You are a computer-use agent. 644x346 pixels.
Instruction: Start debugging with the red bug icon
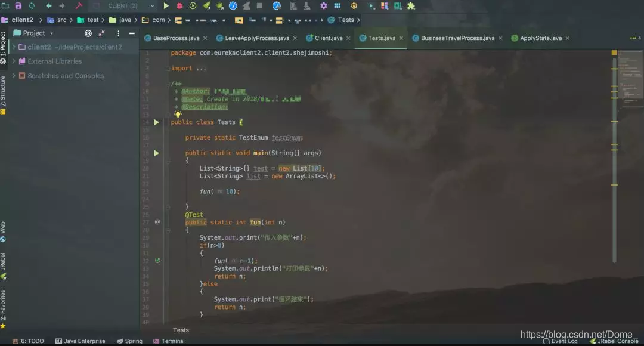click(179, 6)
